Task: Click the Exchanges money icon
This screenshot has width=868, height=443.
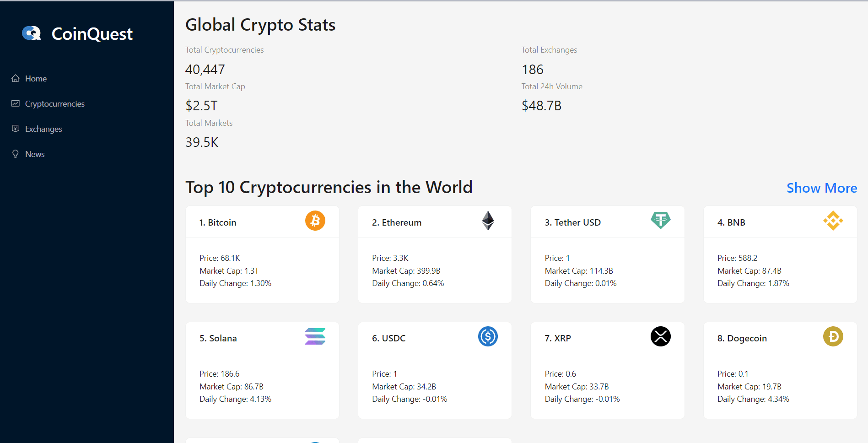Action: (x=16, y=129)
